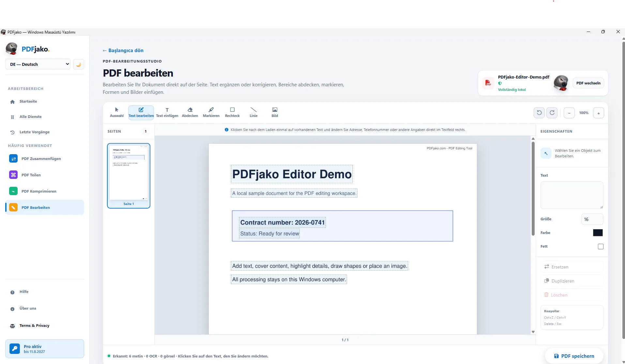Open Über uns page
The image size is (625, 364).
coord(44,308)
